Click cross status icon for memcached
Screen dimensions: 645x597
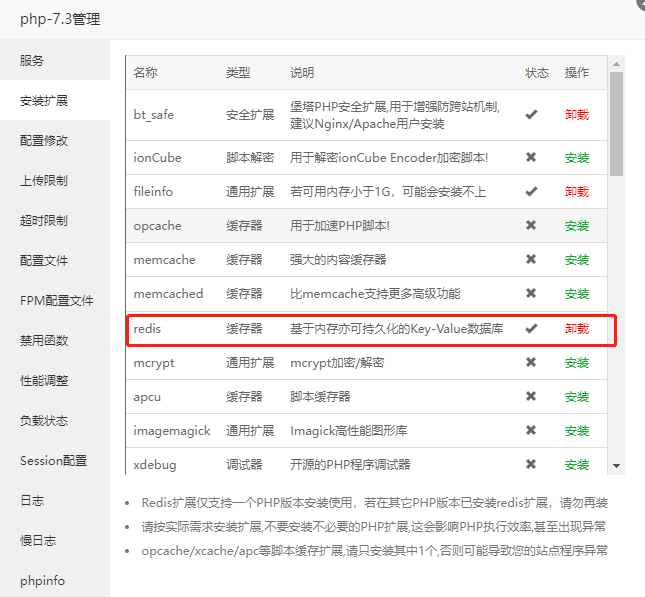[x=531, y=293]
